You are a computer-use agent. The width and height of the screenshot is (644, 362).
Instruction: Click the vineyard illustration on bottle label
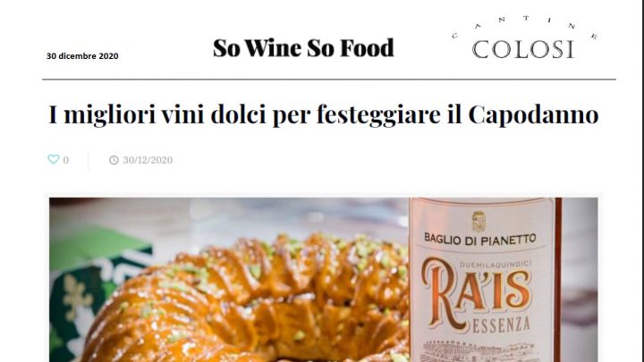click(479, 351)
